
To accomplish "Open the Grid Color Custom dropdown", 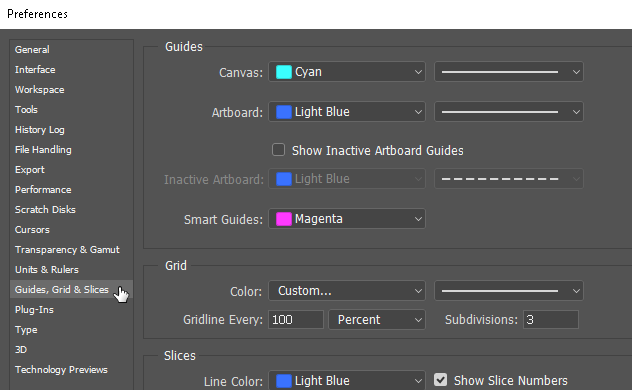I will click(347, 290).
